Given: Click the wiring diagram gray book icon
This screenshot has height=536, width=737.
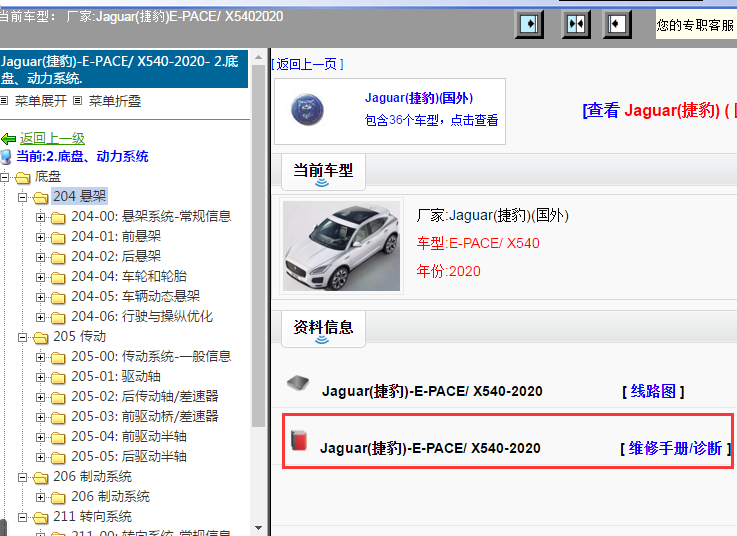Looking at the screenshot, I should click(298, 383).
